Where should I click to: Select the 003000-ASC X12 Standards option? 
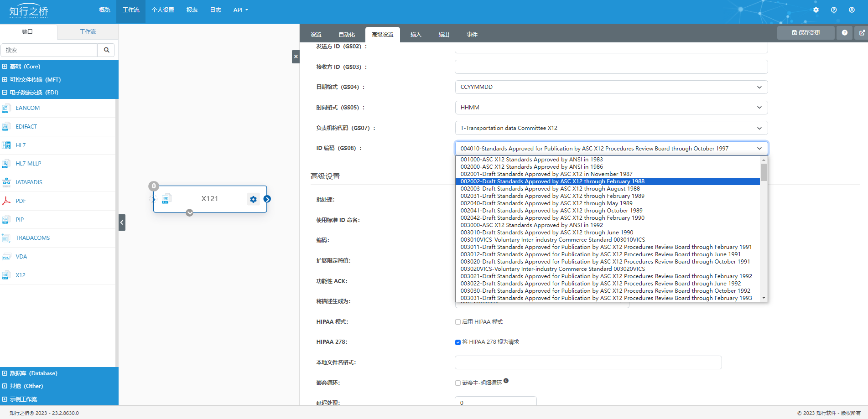click(x=531, y=225)
